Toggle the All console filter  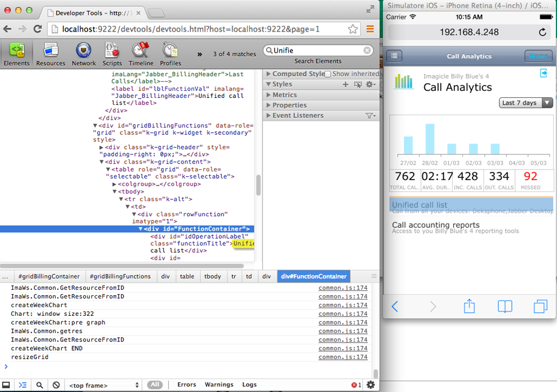pyautogui.click(x=155, y=385)
